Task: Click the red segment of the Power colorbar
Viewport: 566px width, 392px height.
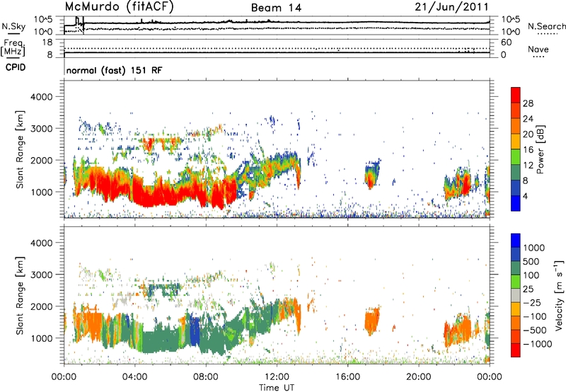Action: (x=516, y=95)
